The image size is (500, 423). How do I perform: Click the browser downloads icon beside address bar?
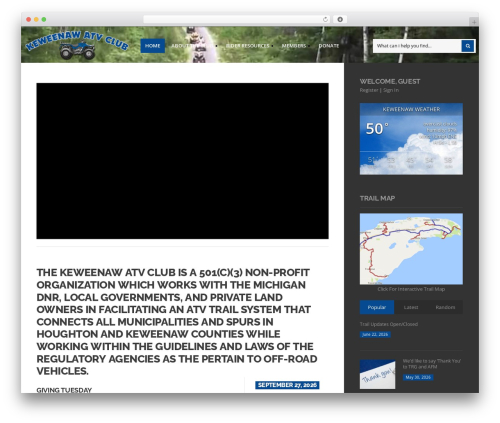point(340,19)
